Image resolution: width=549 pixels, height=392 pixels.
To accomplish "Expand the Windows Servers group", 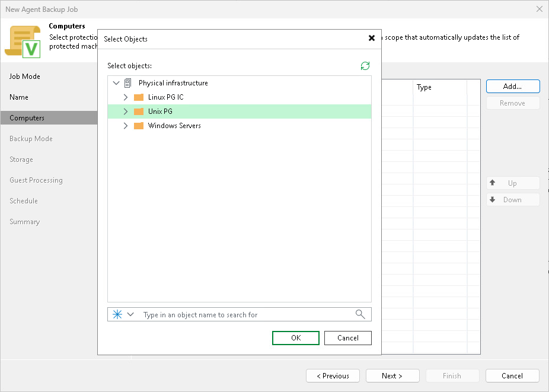I will tap(125, 126).
